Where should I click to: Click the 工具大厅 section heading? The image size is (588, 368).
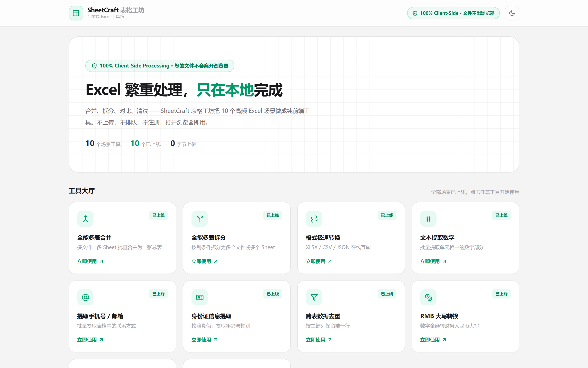pyautogui.click(x=82, y=191)
